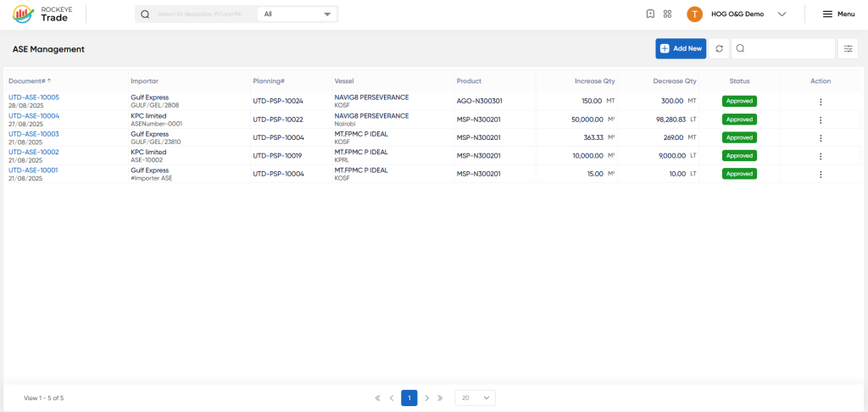Click the ASE Management page title
This screenshot has height=412, width=868.
pos(48,49)
